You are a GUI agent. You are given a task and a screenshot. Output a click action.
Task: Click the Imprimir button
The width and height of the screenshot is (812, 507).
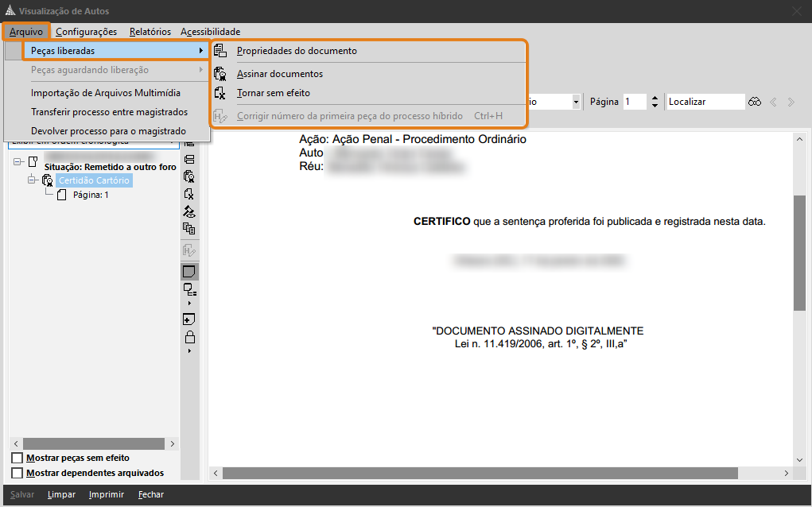coord(106,494)
